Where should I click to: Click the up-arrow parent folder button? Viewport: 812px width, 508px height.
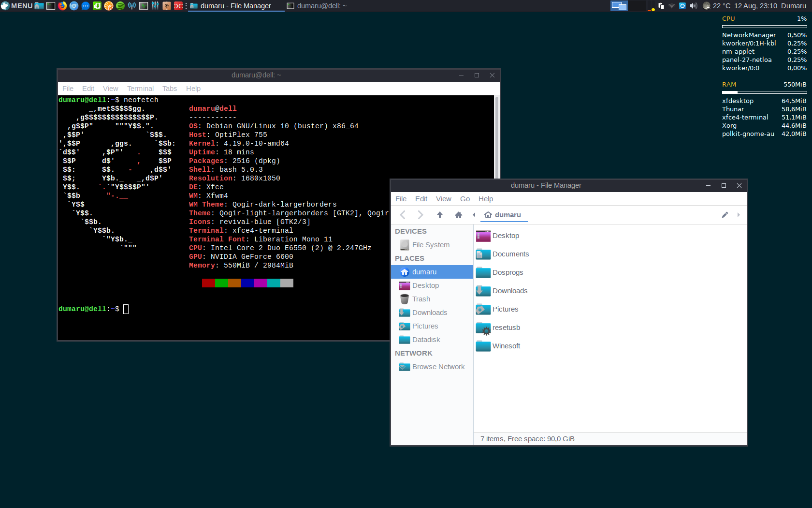click(439, 215)
